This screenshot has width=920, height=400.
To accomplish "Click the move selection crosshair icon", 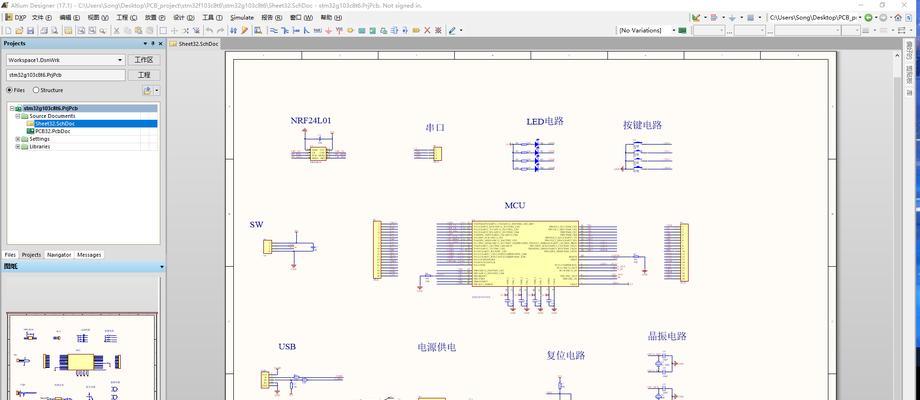I will point(174,30).
